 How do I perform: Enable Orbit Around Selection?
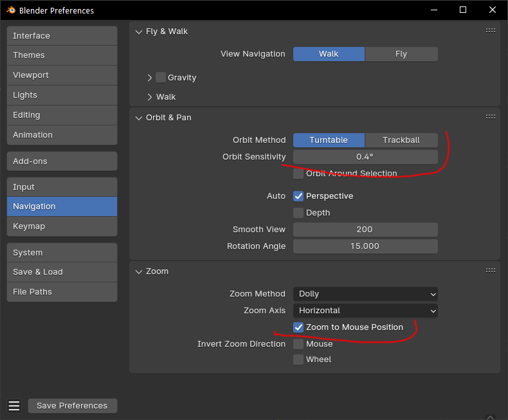[298, 174]
